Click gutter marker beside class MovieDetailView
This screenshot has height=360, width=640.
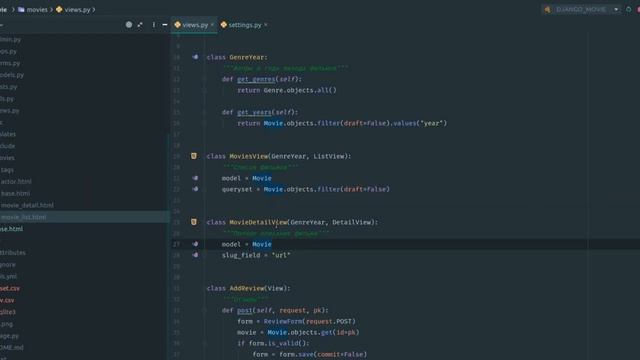[194, 222]
